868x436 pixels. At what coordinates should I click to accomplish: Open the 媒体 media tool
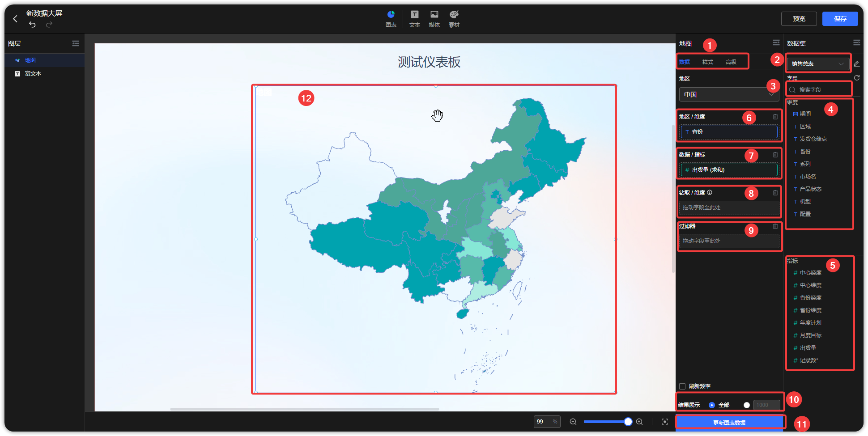tap(434, 19)
